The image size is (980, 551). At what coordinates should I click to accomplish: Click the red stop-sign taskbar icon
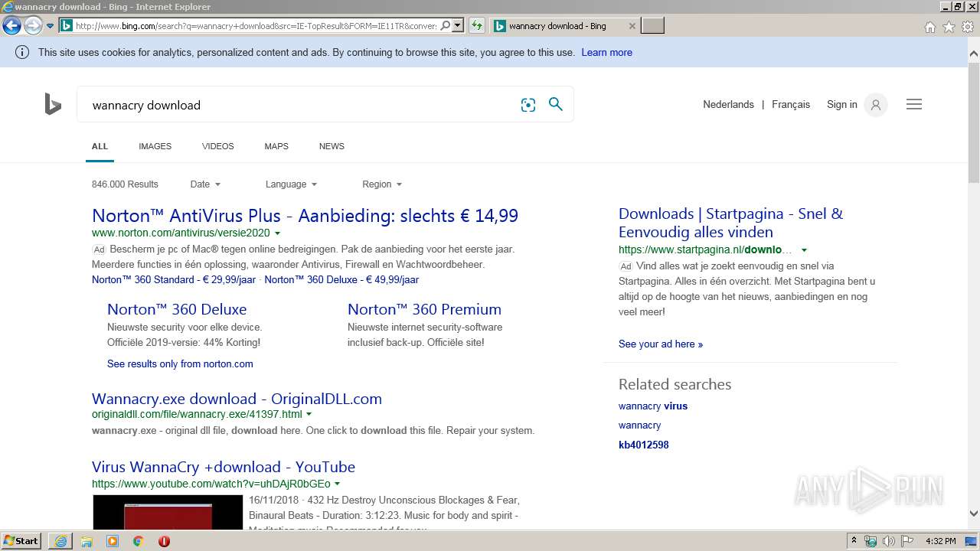click(164, 541)
